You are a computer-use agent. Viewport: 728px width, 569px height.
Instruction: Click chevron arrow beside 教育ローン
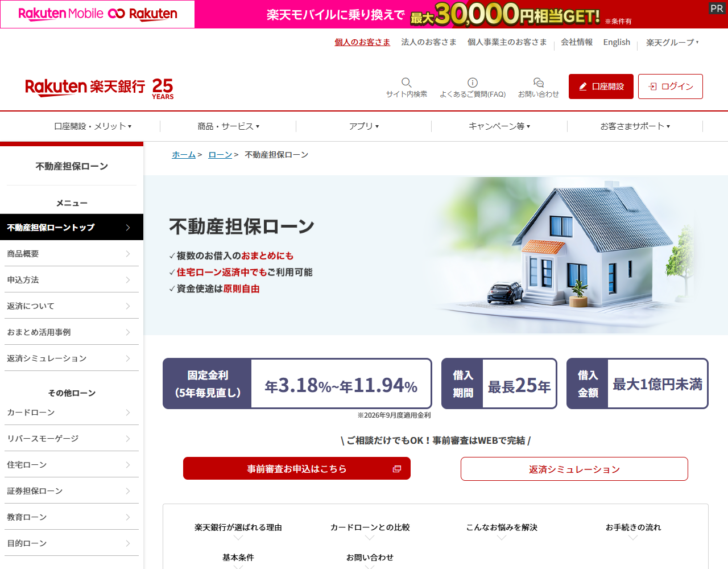coord(128,517)
